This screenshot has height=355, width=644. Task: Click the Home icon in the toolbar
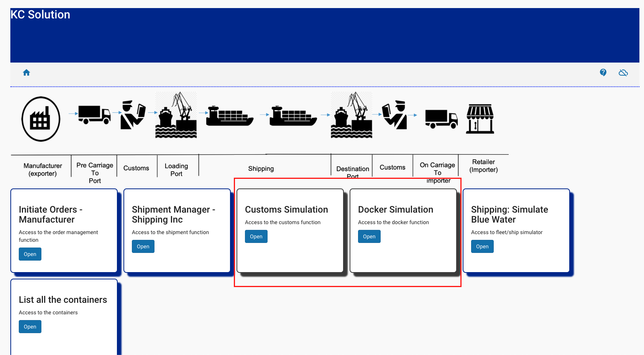click(26, 73)
